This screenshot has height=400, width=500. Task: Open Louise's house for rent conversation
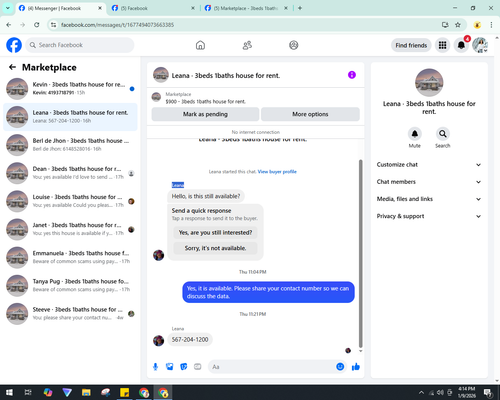(70, 201)
